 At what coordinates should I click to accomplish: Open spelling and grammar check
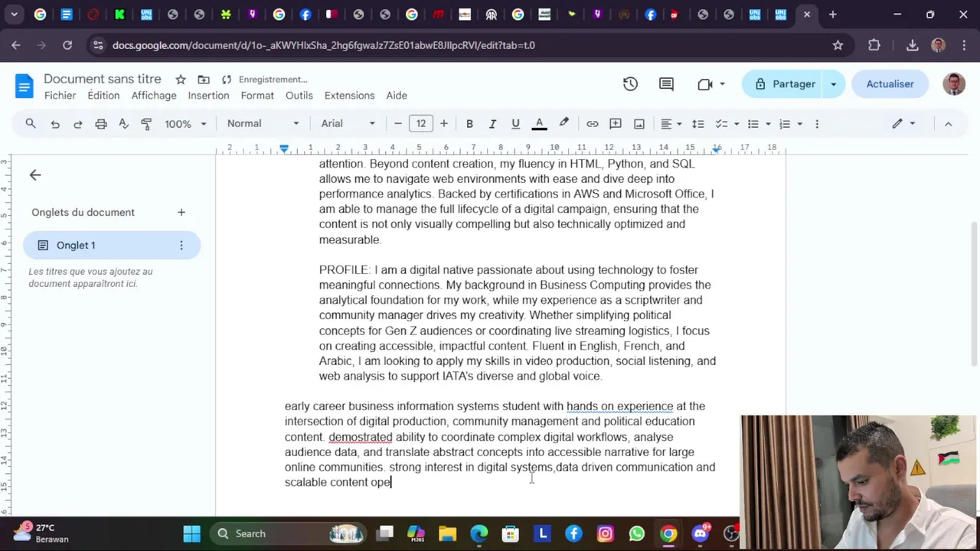pos(124,123)
